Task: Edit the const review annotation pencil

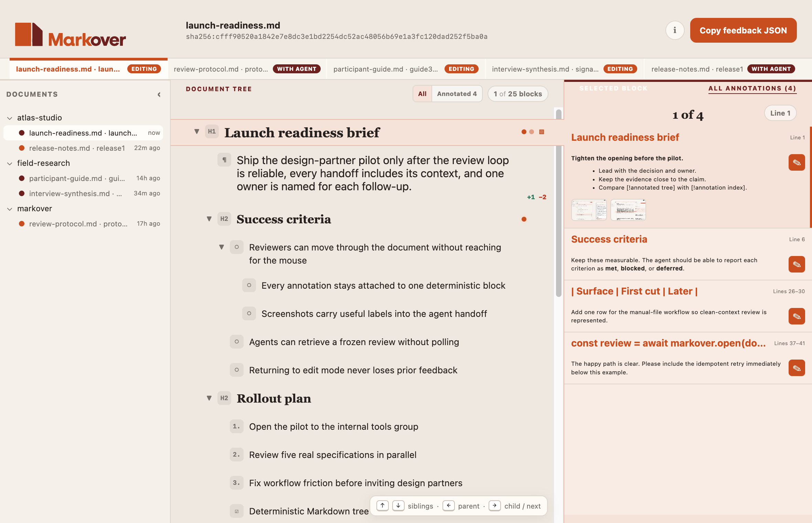Action: [x=797, y=368]
